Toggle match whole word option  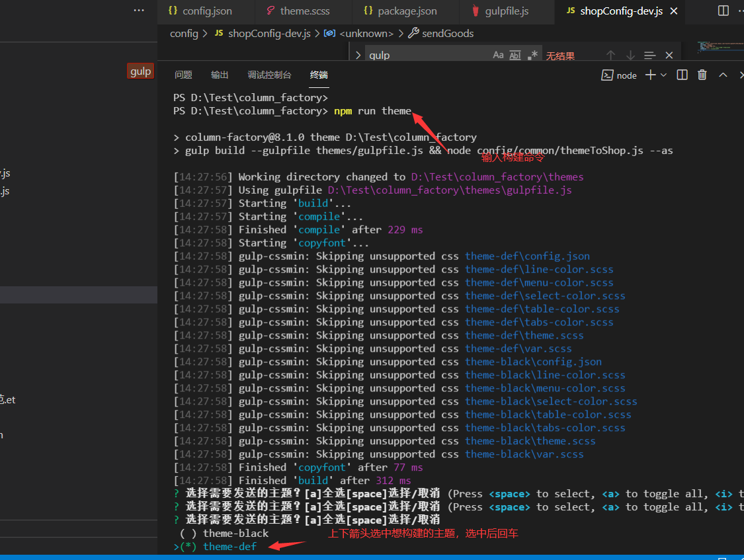(515, 56)
